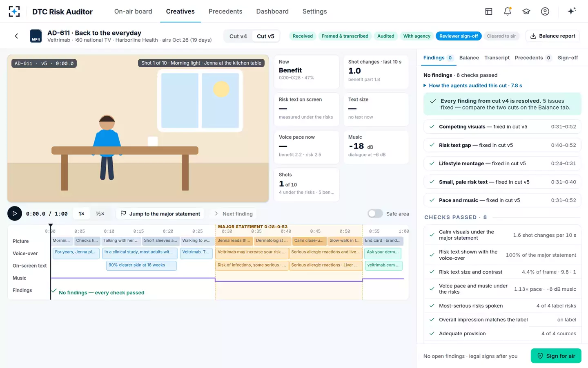Open Competing visuals resolved finding
Screen dimensions: 588x368
tap(502, 127)
